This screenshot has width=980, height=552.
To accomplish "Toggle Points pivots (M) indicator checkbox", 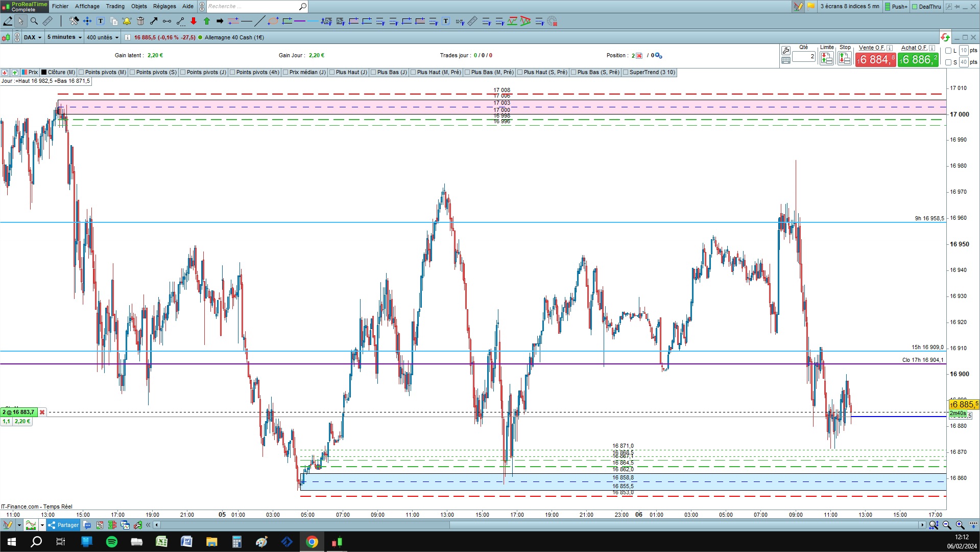I will coord(82,73).
